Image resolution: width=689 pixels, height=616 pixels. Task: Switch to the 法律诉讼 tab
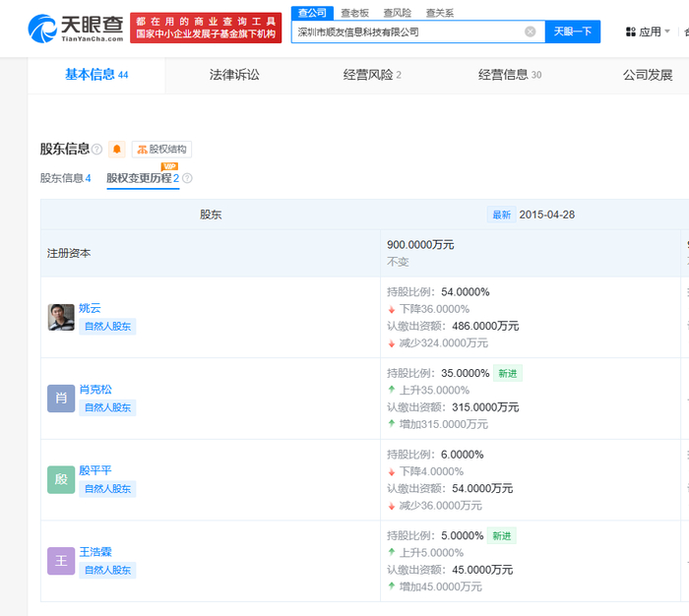[234, 75]
